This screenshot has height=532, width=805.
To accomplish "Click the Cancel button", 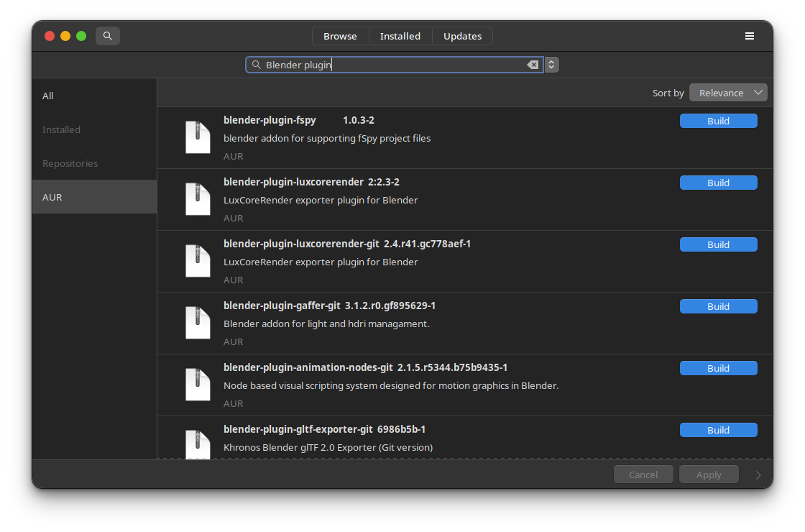I will pyautogui.click(x=643, y=474).
